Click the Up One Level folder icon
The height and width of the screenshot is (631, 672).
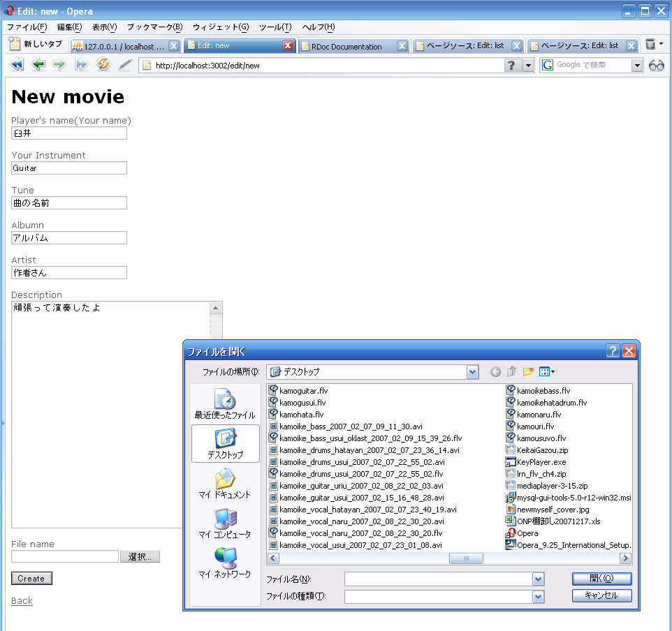[512, 372]
